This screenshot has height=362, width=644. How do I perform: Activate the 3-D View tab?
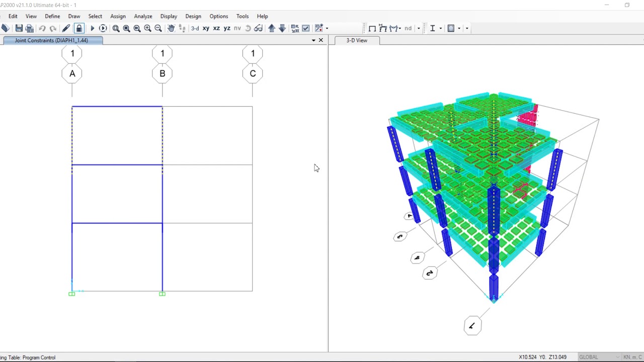[357, 40]
